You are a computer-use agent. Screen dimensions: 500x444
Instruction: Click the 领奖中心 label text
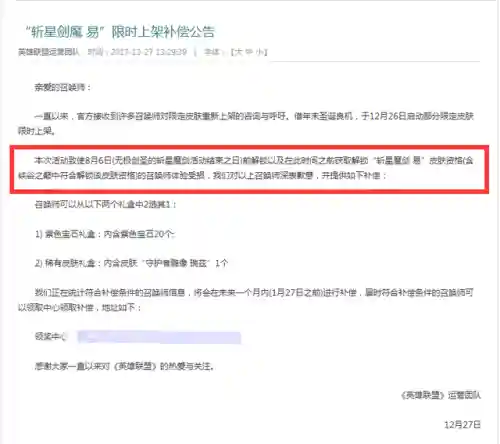[51, 336]
